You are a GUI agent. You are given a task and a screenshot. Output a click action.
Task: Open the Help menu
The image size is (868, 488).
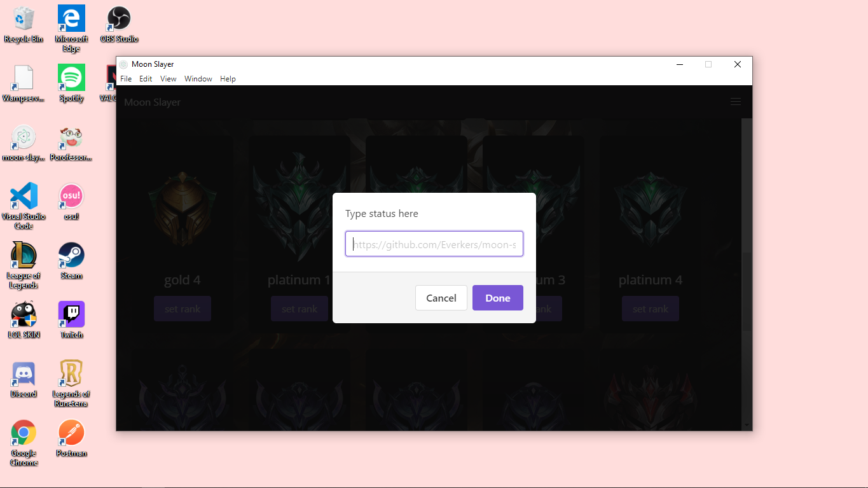(x=228, y=79)
